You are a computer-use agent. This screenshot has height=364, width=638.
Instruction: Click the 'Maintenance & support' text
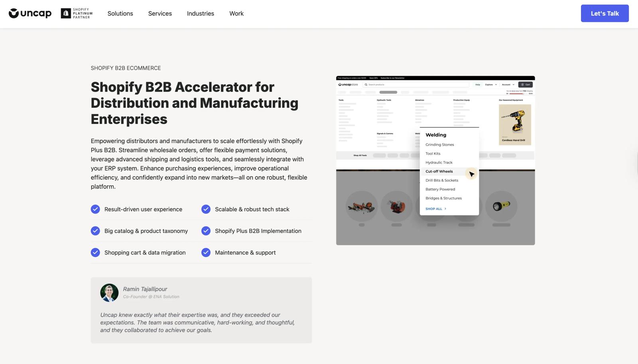[x=245, y=252]
